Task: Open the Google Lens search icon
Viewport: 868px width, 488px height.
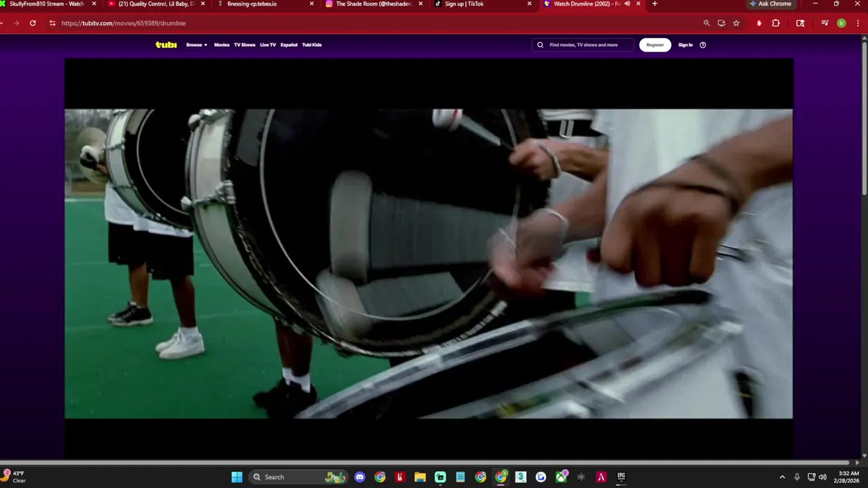Action: point(800,23)
